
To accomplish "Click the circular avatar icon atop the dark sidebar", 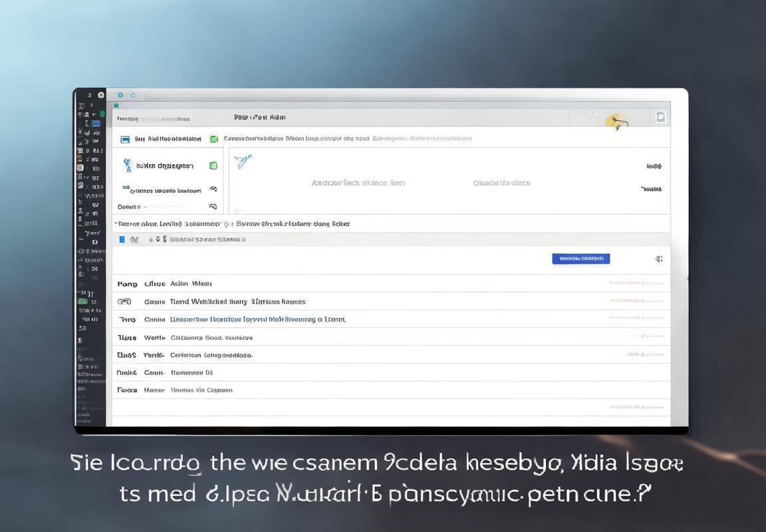I will pyautogui.click(x=101, y=95).
